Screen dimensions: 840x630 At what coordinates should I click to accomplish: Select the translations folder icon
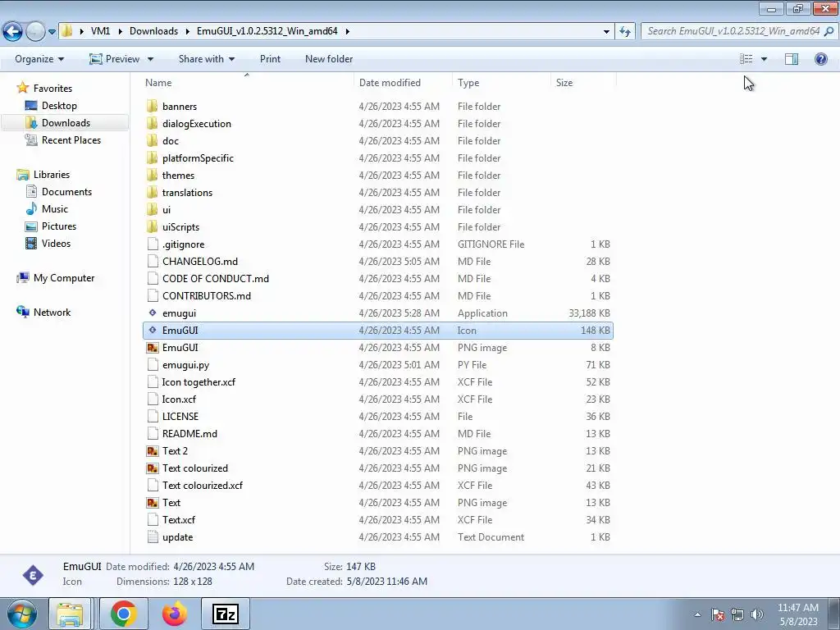pyautogui.click(x=152, y=192)
